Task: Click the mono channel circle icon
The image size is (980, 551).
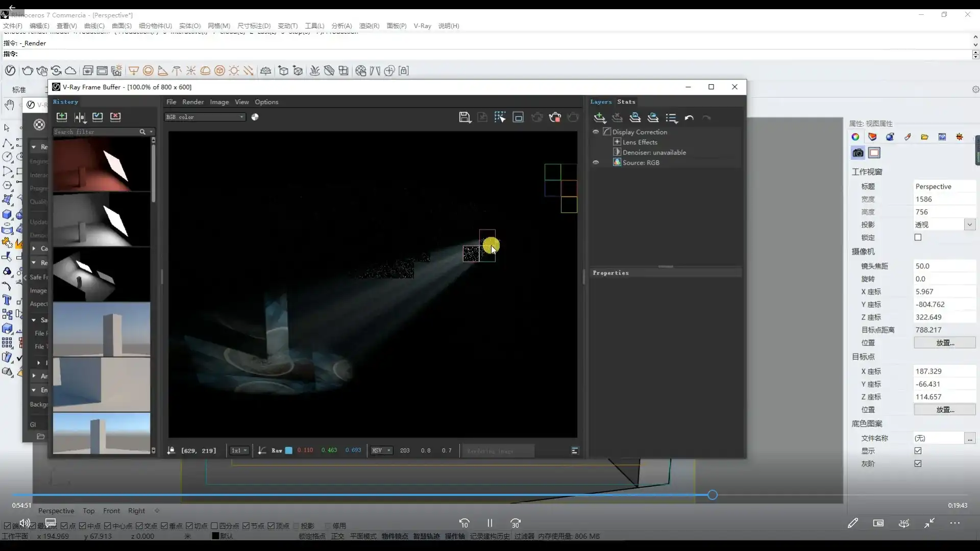Action: click(x=255, y=117)
